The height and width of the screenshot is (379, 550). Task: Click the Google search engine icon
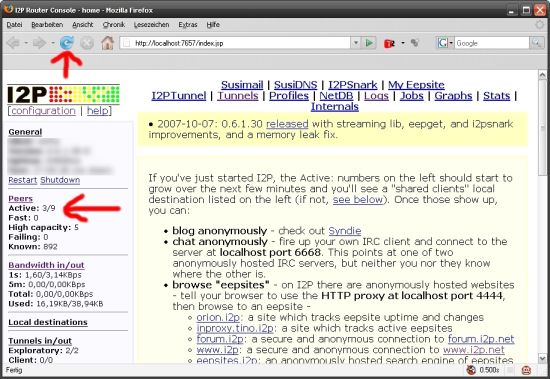442,43
